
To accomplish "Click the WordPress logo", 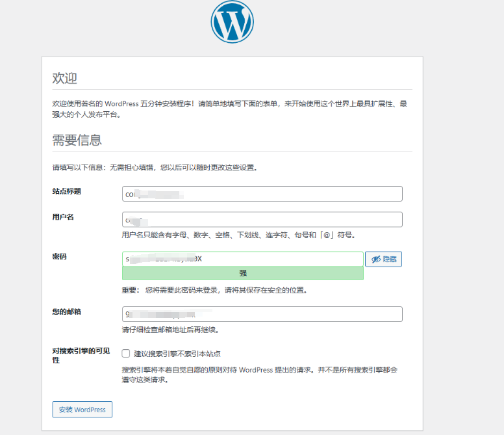I will 232,21.
